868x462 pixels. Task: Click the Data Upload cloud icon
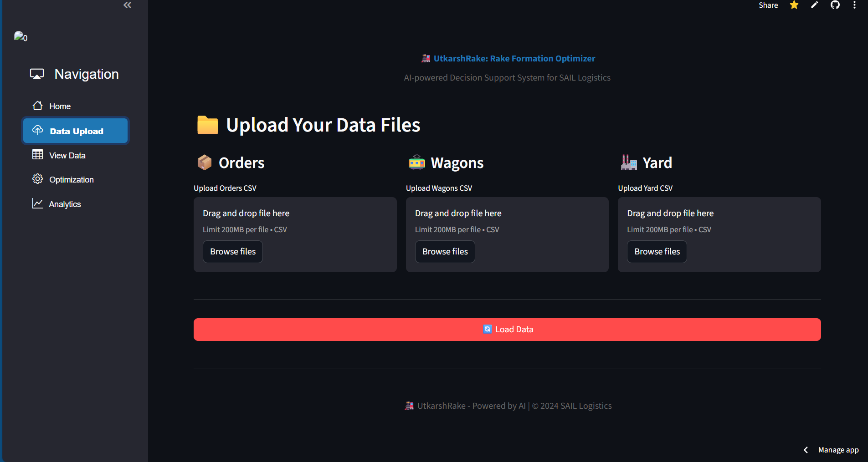pos(38,131)
